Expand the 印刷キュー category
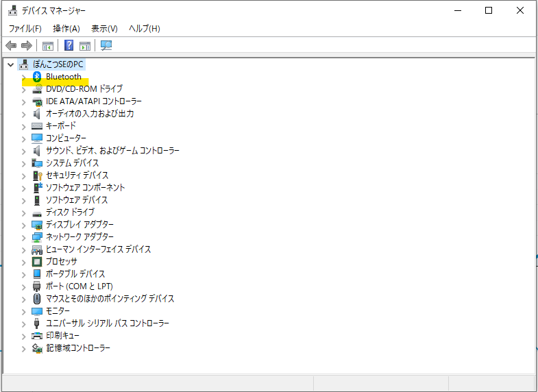The height and width of the screenshot is (392, 538). pos(24,336)
